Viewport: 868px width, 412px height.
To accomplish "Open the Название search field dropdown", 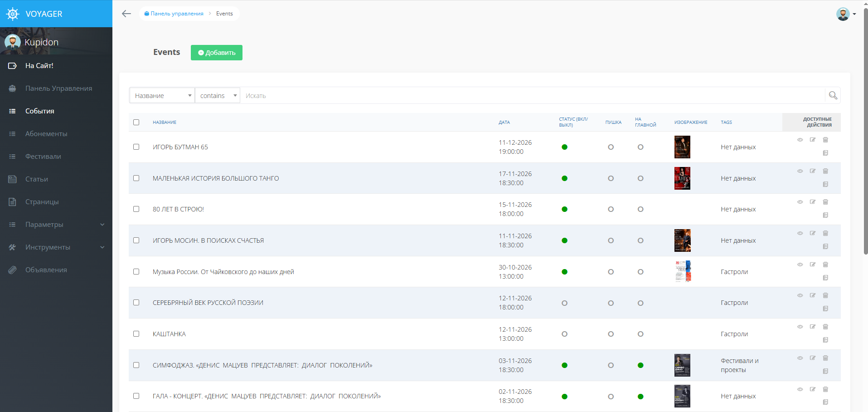I will point(162,95).
